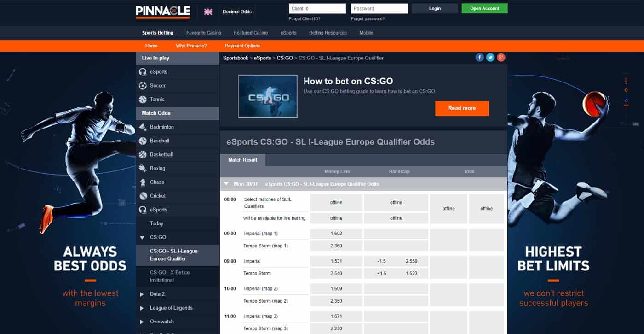Viewport: 644px width, 334px height.
Task: Open the Featured Casino menu
Action: coord(251,33)
